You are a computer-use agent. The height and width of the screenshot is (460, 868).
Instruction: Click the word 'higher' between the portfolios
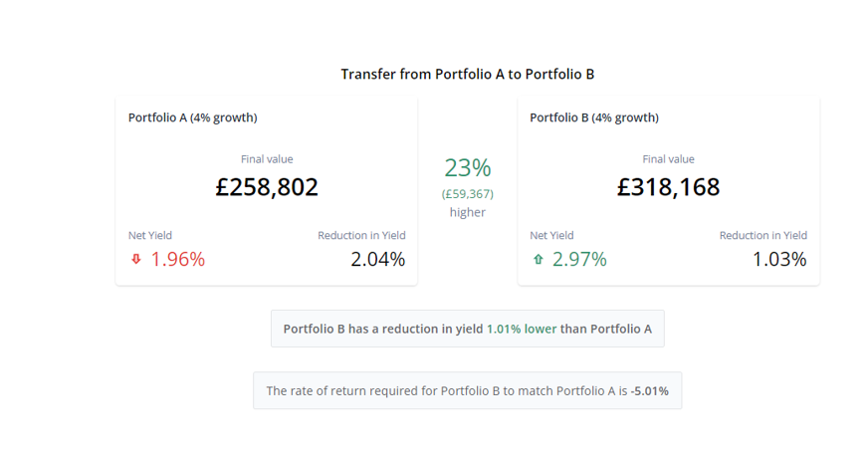coord(468,212)
